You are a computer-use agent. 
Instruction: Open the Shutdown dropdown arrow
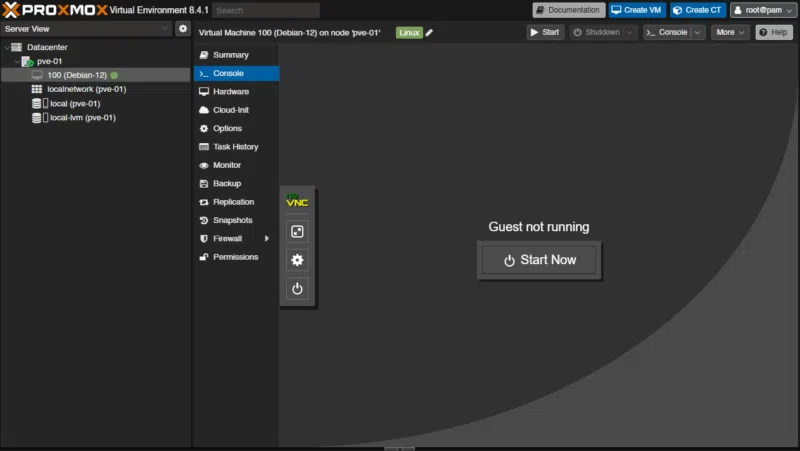point(630,32)
